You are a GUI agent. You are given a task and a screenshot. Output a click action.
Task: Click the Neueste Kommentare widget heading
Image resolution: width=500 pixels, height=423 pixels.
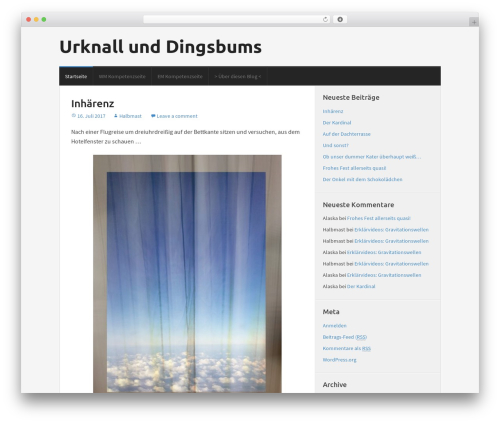[358, 205]
